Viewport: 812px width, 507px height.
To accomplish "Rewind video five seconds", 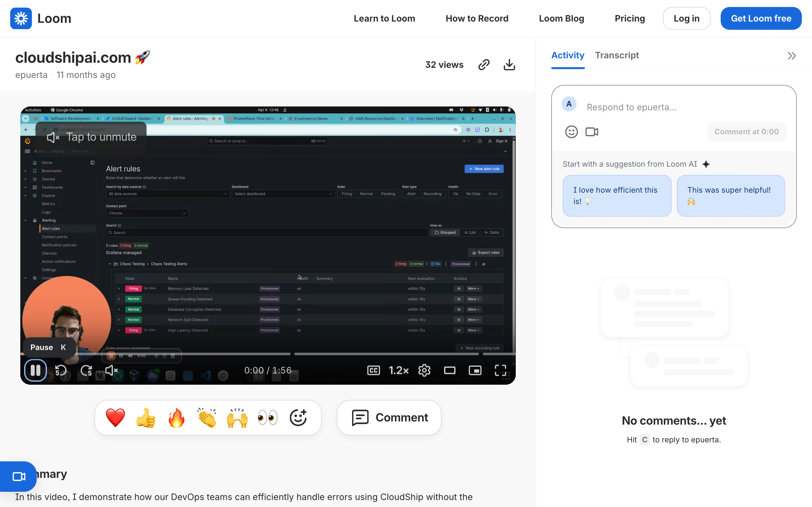I will pos(61,370).
